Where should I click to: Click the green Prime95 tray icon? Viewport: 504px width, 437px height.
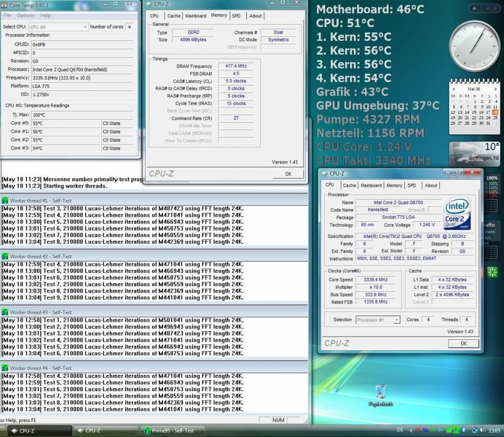coord(456,430)
